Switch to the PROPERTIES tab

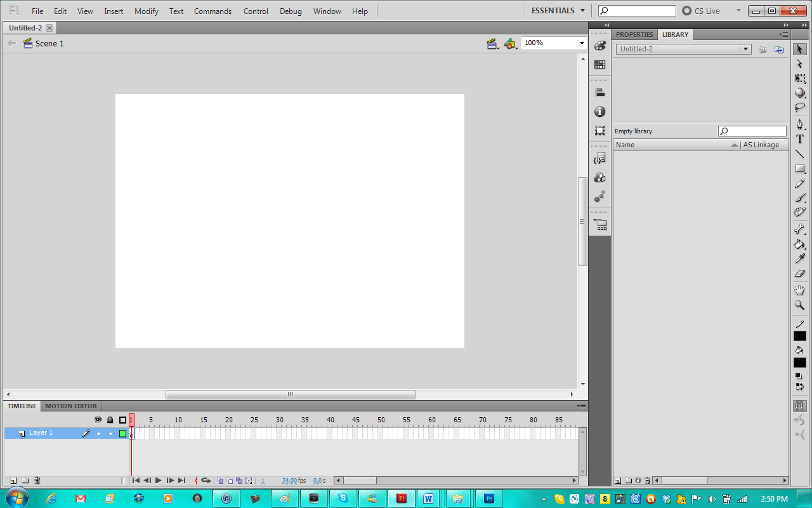click(x=634, y=34)
